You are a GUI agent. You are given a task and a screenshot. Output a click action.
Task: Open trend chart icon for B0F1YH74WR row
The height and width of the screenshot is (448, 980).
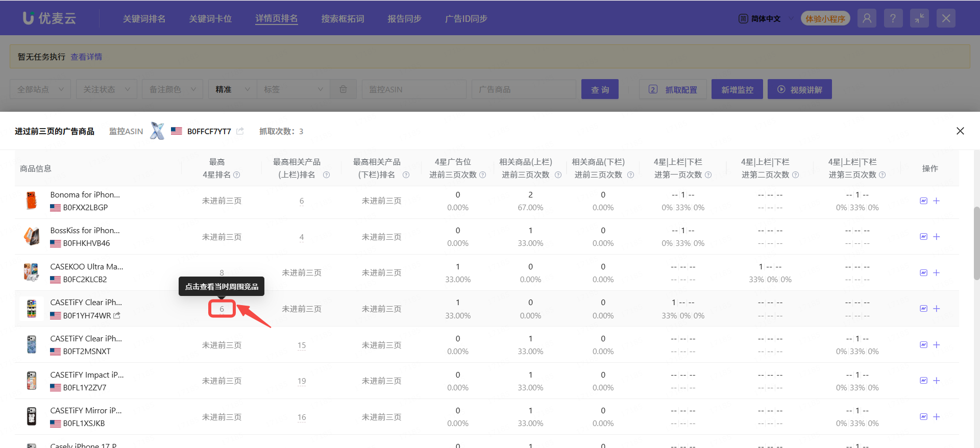pyautogui.click(x=923, y=309)
